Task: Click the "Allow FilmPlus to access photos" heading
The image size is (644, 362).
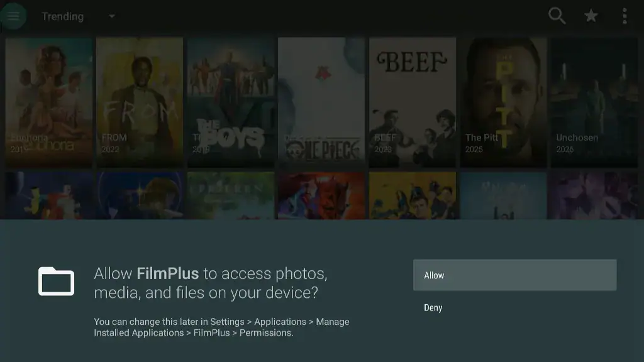Action: tap(211, 283)
